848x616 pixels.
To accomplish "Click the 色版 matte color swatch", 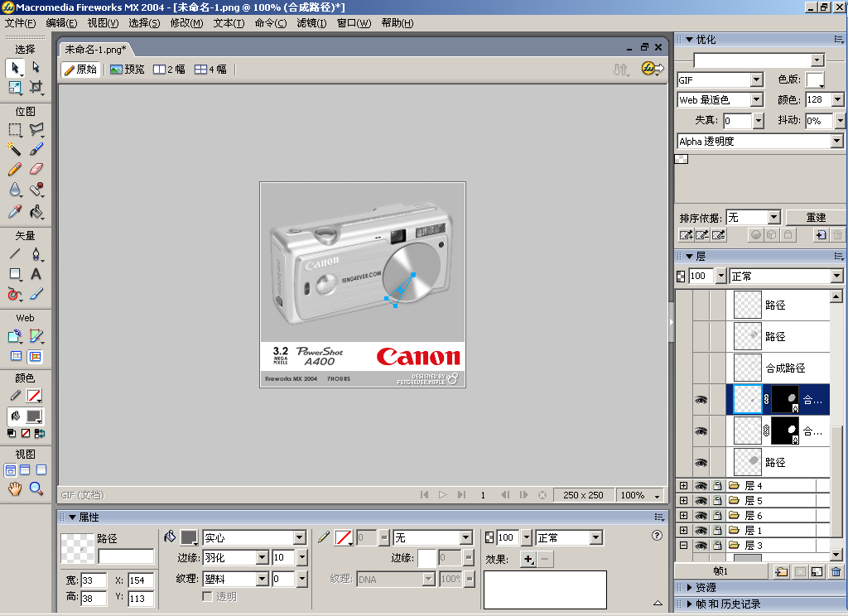I will point(815,79).
